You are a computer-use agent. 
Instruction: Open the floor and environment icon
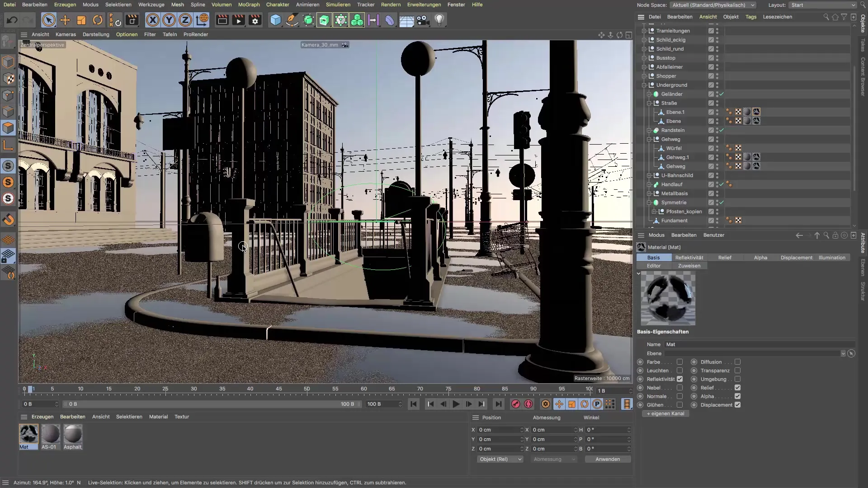(x=406, y=20)
